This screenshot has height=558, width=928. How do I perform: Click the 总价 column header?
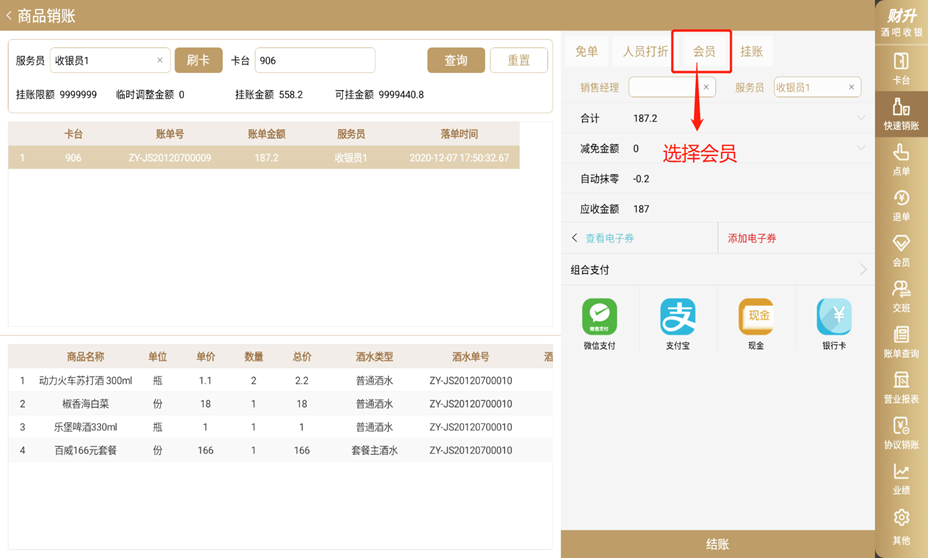tap(302, 357)
